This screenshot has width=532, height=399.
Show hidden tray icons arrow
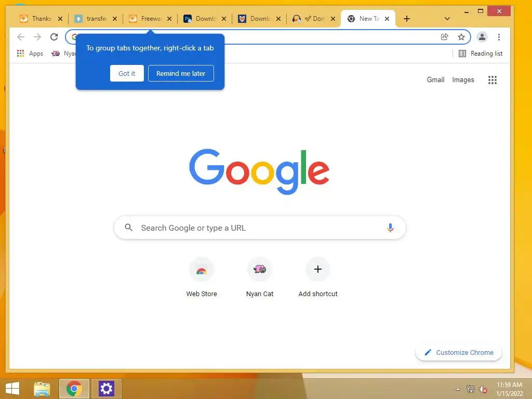click(458, 389)
